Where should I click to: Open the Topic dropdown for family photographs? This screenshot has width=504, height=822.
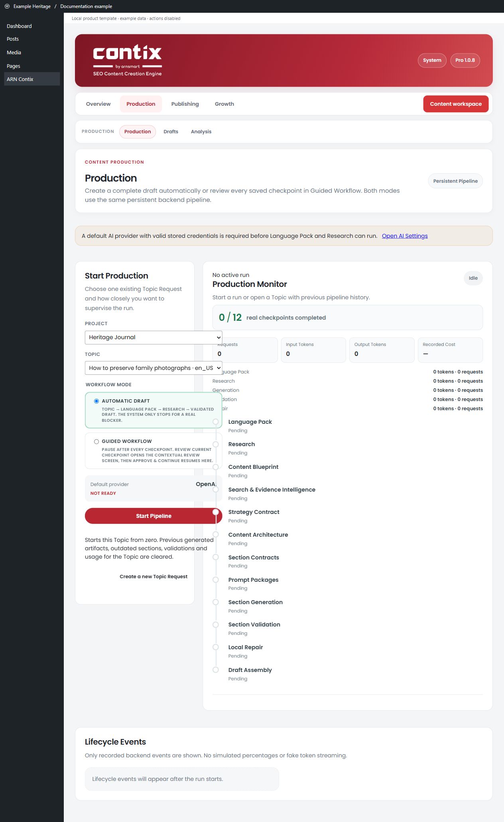[x=154, y=368]
